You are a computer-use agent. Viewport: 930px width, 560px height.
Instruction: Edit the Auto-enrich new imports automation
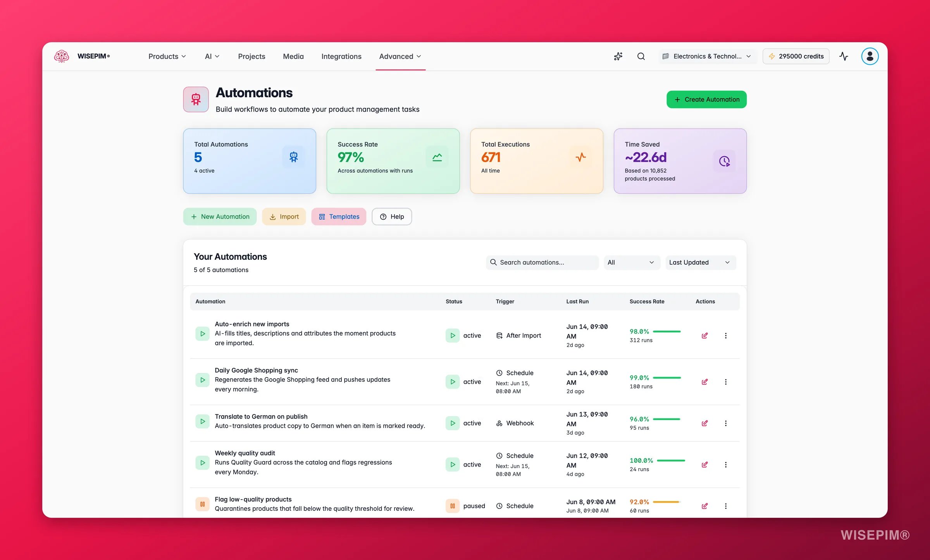point(704,336)
